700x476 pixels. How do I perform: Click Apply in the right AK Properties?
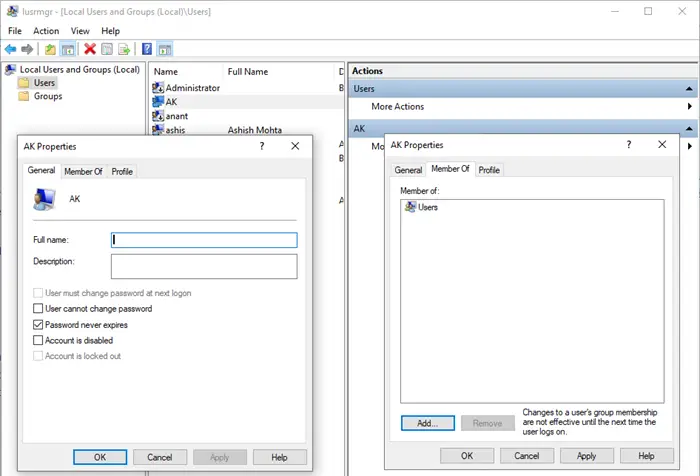point(587,456)
